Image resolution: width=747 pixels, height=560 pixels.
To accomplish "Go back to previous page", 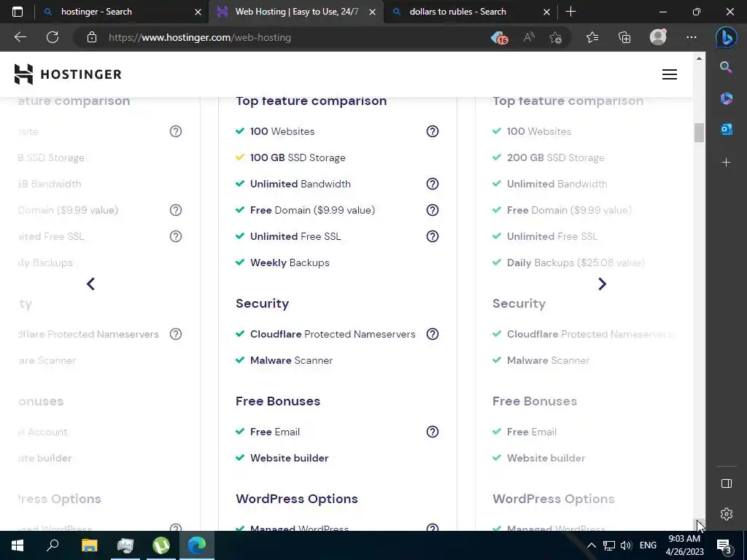I will click(20, 37).
